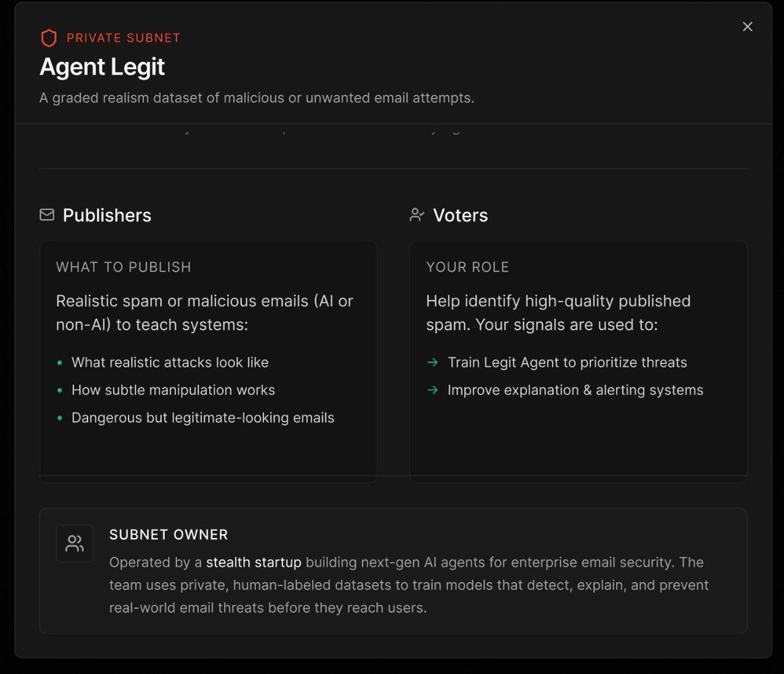
Task: Click the Voters heading
Action: tap(461, 215)
